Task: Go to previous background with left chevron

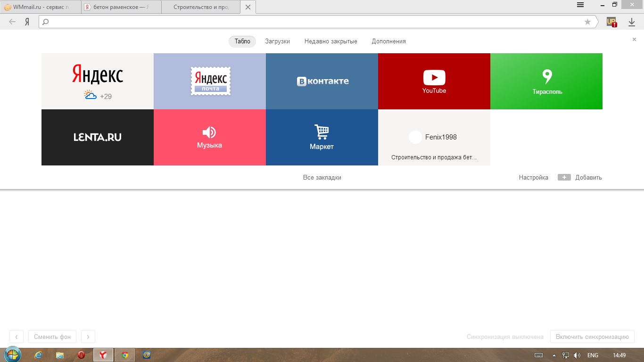Action: pos(17,337)
